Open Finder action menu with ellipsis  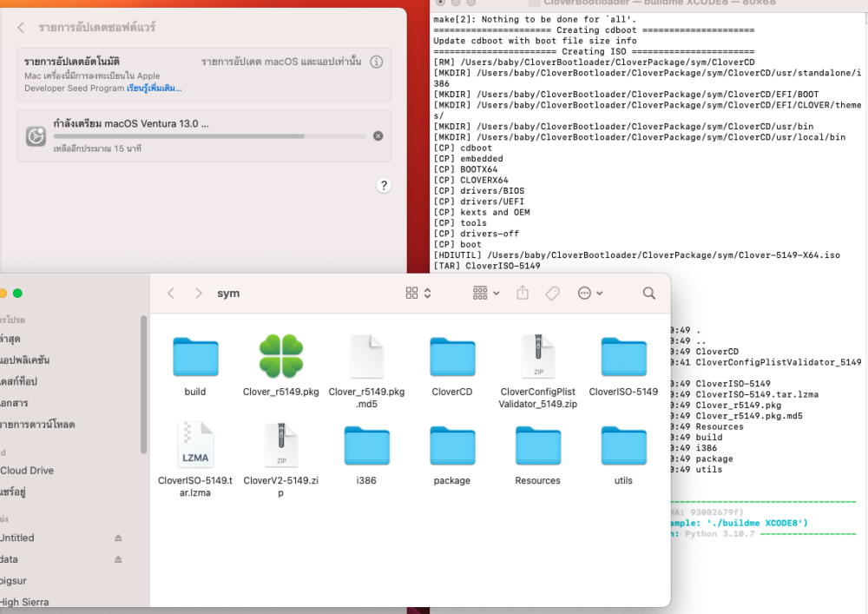click(x=590, y=294)
